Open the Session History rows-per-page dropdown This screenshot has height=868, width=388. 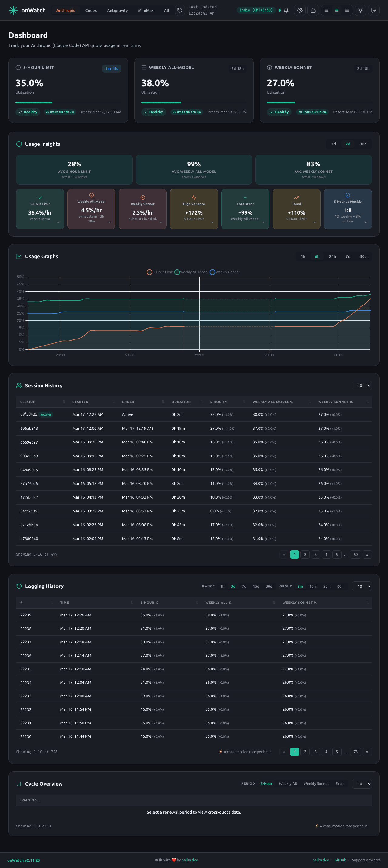pos(362,386)
